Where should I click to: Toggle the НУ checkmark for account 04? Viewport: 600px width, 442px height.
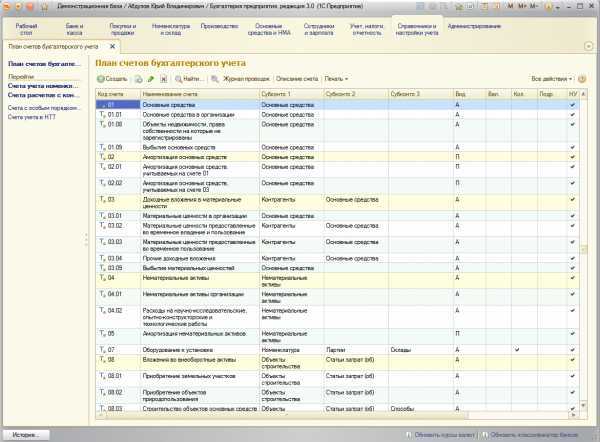pos(572,278)
